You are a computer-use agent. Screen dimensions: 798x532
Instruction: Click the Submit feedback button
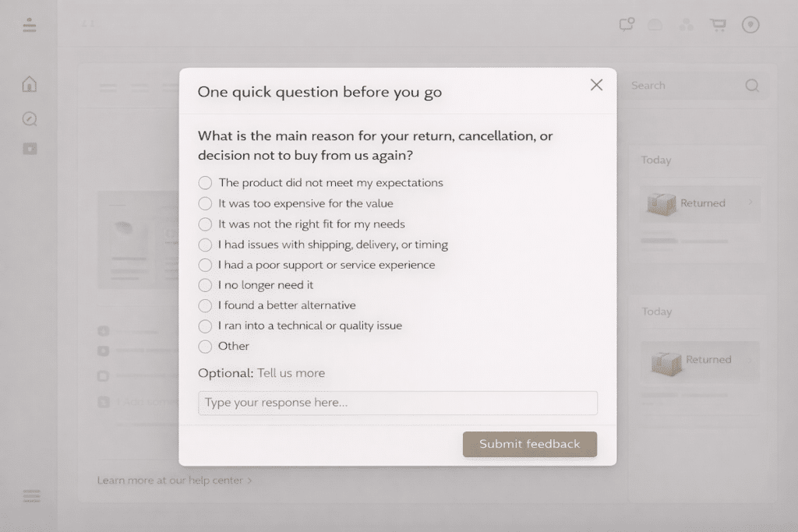point(530,444)
